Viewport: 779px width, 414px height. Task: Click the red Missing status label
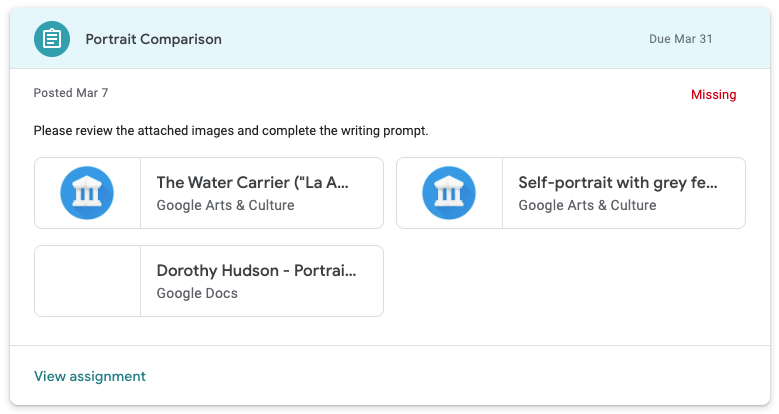713,95
